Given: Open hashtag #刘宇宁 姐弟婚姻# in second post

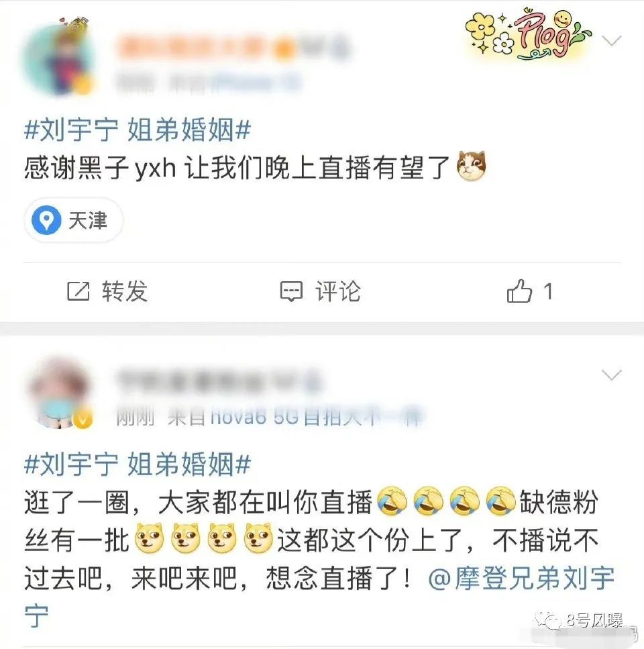Looking at the screenshot, I should pyautogui.click(x=138, y=464).
